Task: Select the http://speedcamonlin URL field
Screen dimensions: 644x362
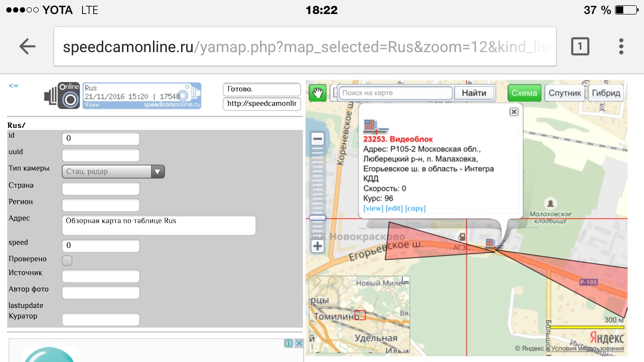Action: coord(262,104)
